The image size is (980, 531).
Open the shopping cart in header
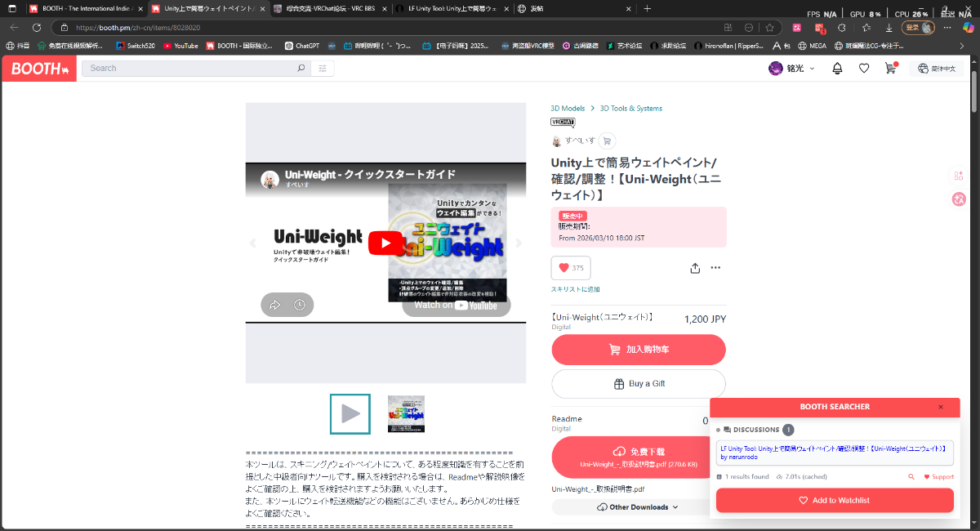pos(890,69)
